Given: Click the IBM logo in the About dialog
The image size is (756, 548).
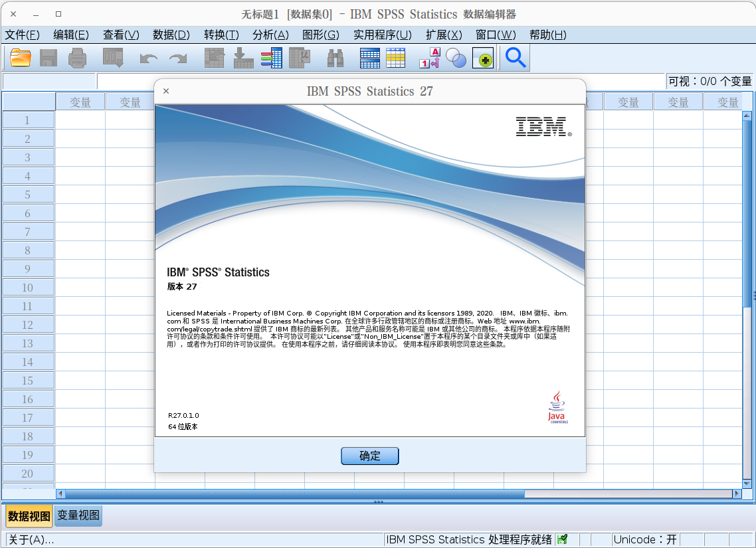Looking at the screenshot, I should point(544,127).
